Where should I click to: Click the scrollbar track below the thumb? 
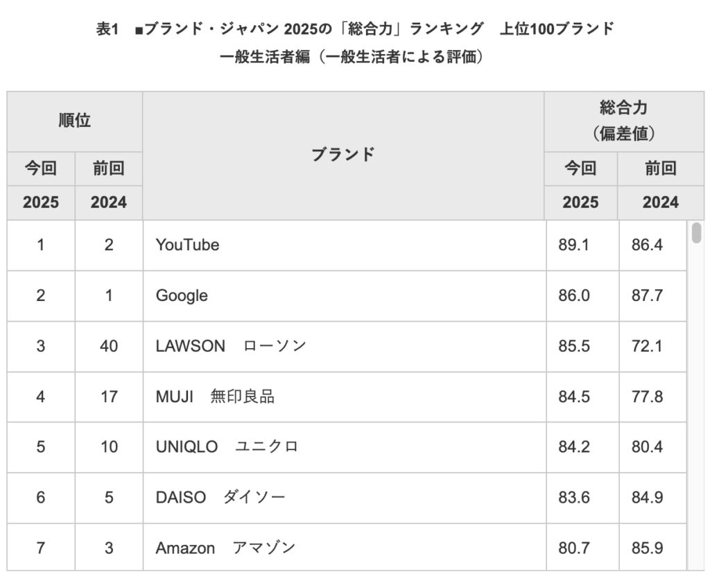(x=696, y=408)
